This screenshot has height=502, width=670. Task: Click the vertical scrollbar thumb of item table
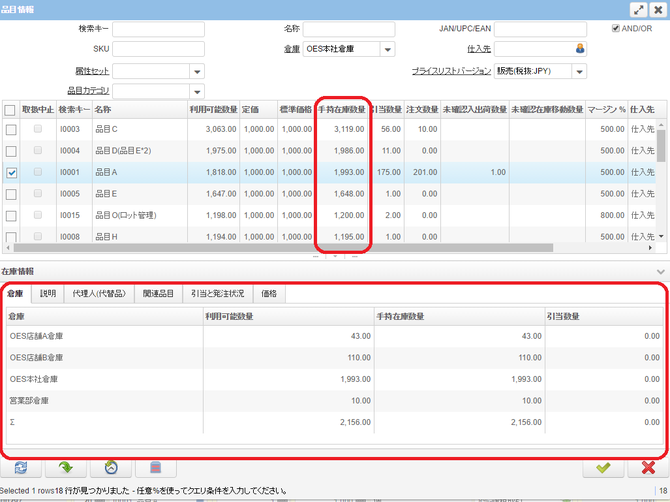(x=661, y=146)
